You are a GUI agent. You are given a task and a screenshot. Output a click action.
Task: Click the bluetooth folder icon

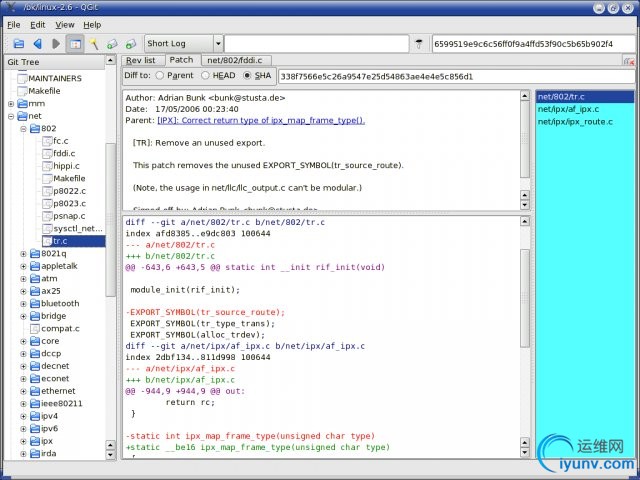click(33, 303)
